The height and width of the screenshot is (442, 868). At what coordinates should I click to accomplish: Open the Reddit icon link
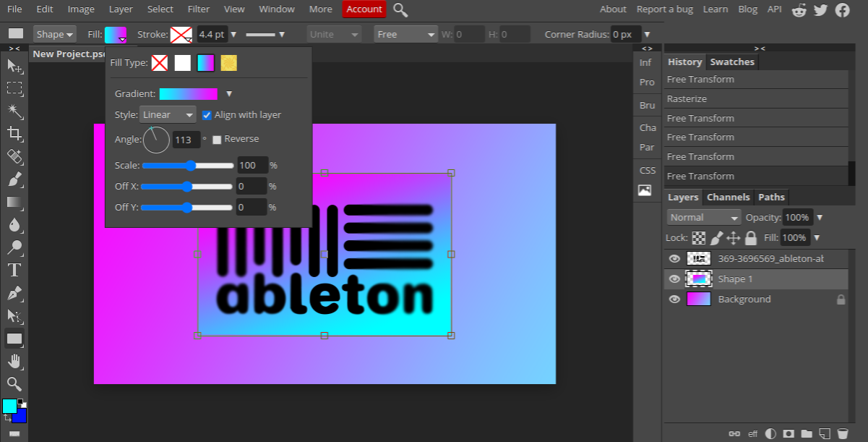(x=799, y=9)
